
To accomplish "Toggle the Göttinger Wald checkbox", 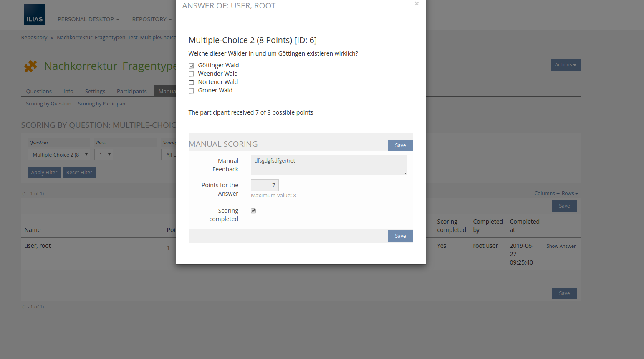I will pos(192,66).
